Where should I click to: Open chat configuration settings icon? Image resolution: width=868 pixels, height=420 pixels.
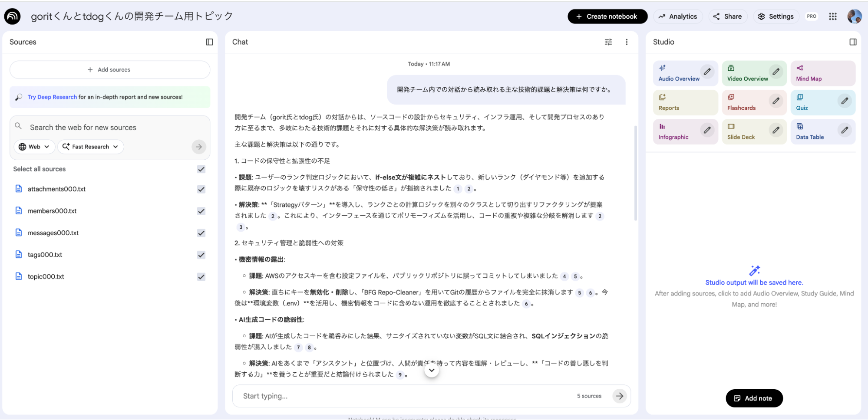pyautogui.click(x=608, y=42)
